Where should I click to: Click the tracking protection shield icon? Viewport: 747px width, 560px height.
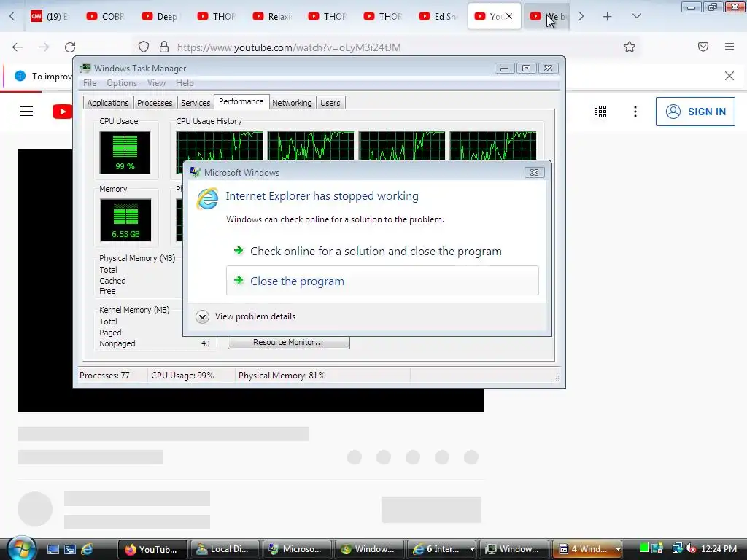[144, 47]
